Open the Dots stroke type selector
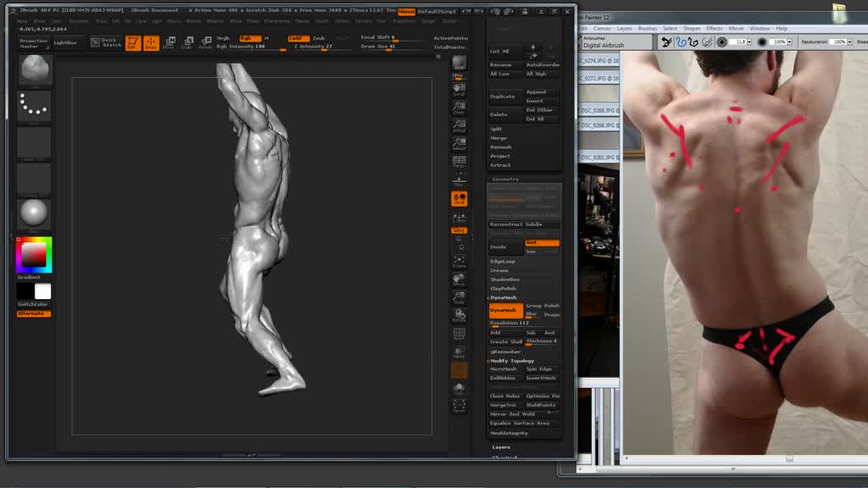This screenshot has height=488, width=868. 34,106
